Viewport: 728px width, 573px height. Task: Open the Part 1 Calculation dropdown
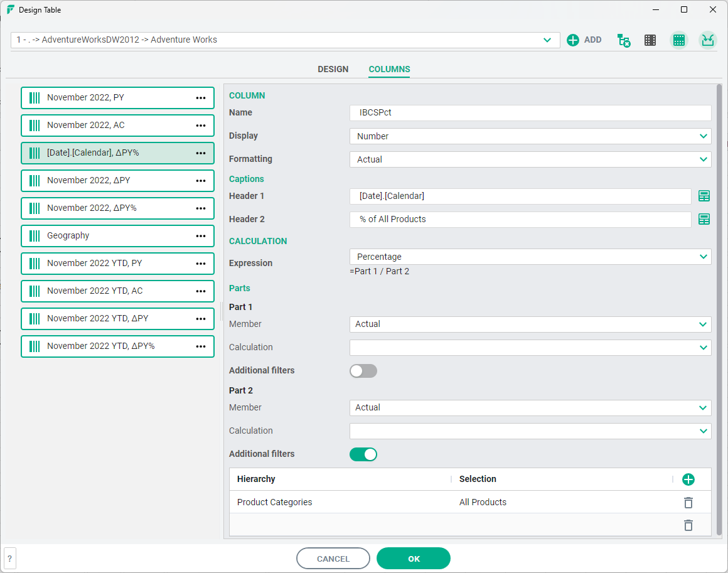point(530,347)
